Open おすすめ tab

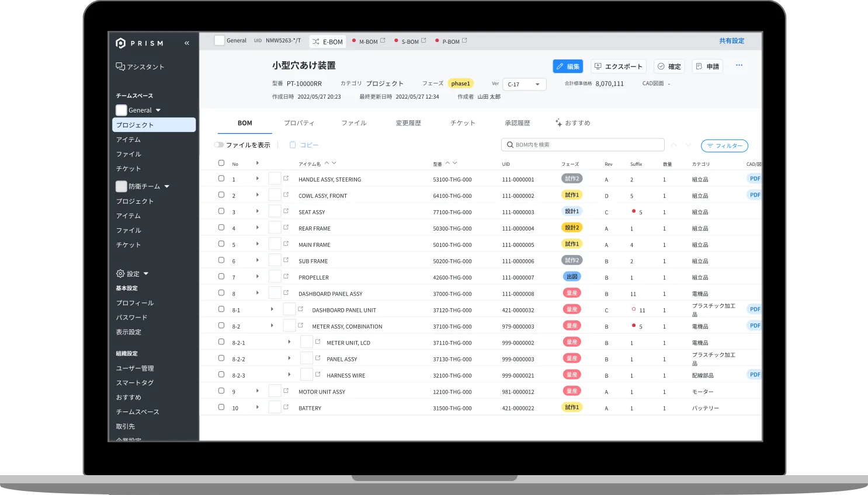pyautogui.click(x=572, y=123)
